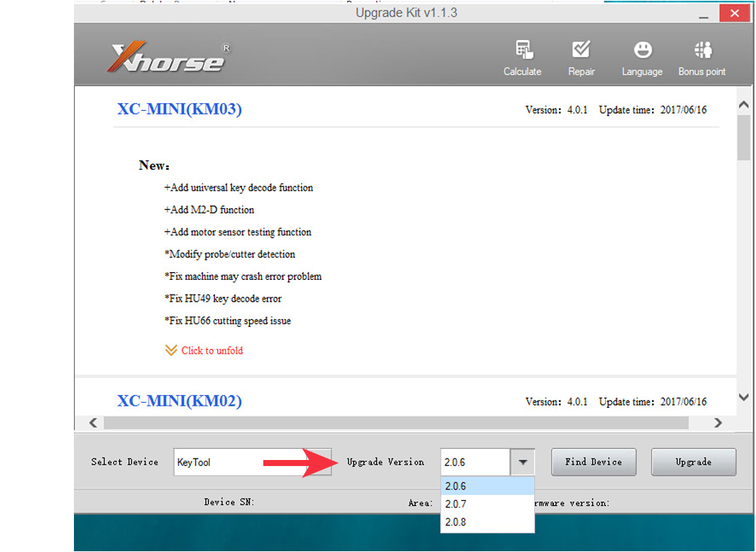Click the text *Modify probe/cutter detection

[x=229, y=254]
